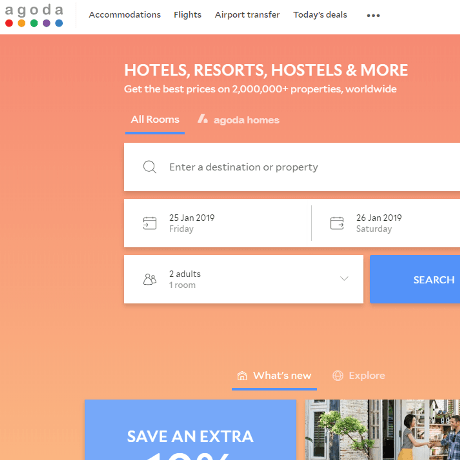
Task: Click the blue SEARCH button
Action: [415, 279]
